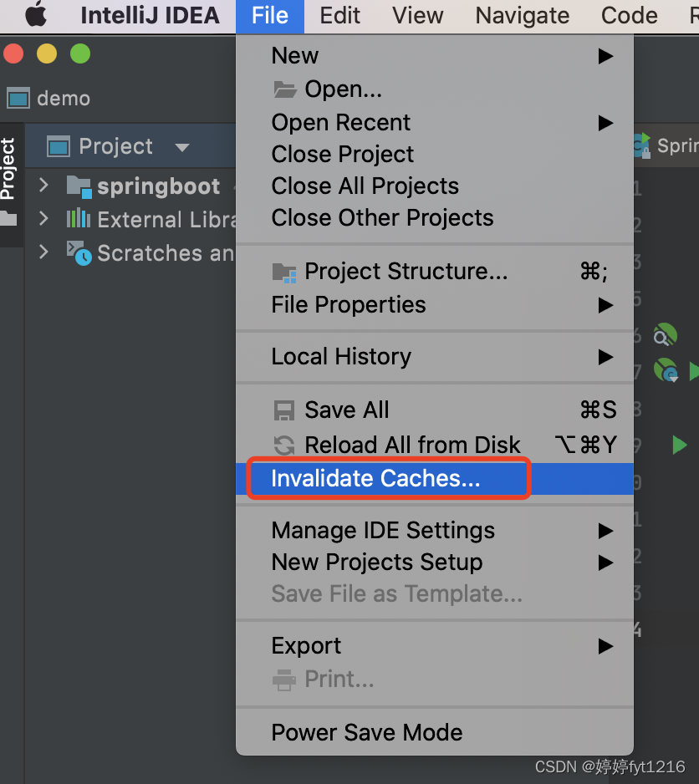Image resolution: width=699 pixels, height=784 pixels.
Task: Click the arrow next to Export
Action: click(605, 646)
